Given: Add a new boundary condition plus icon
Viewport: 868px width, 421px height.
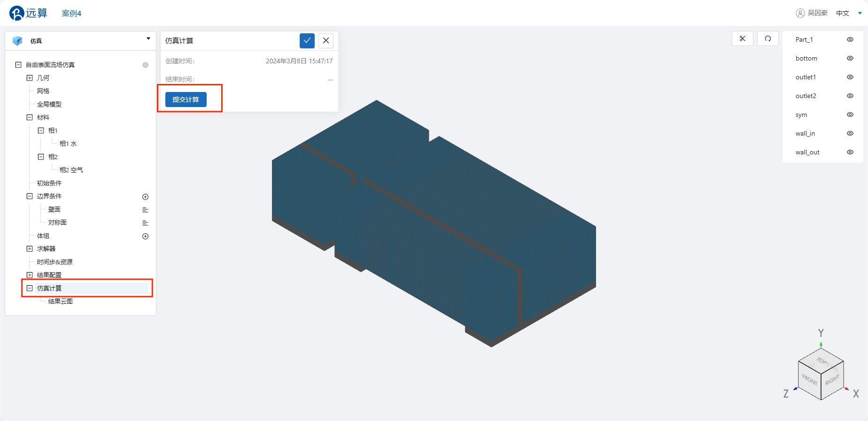Looking at the screenshot, I should [x=146, y=197].
